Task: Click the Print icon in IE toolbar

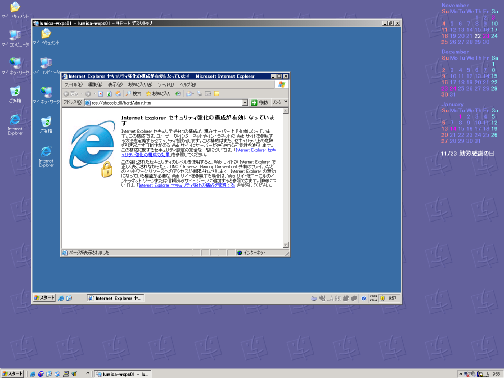Action: tap(199, 94)
